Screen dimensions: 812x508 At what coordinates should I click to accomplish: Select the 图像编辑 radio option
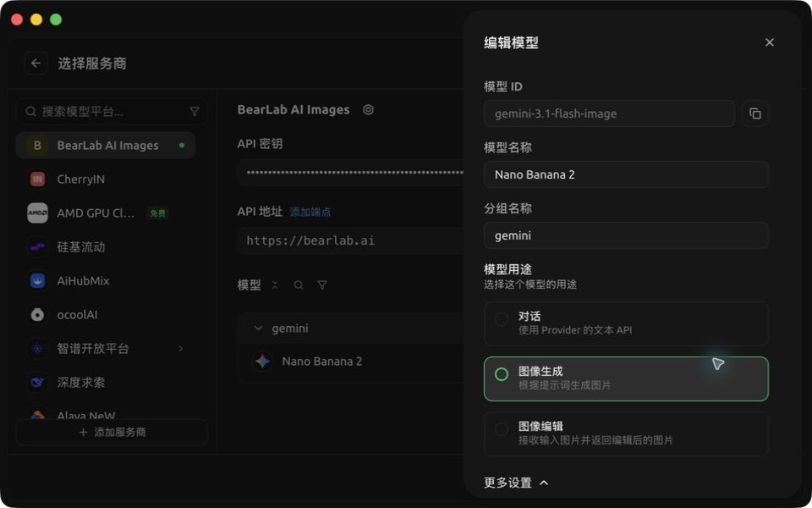[x=502, y=429]
